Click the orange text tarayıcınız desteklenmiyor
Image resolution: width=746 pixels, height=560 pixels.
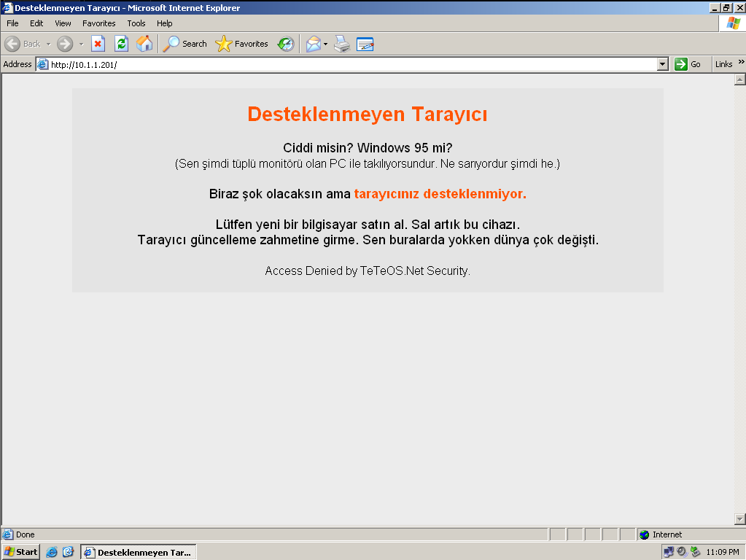(x=440, y=194)
